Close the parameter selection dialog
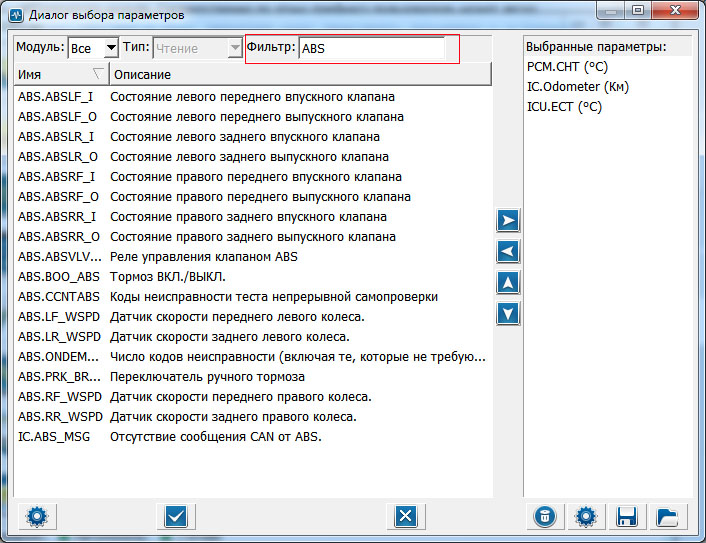Image resolution: width=706 pixels, height=543 pixels. click(x=674, y=10)
